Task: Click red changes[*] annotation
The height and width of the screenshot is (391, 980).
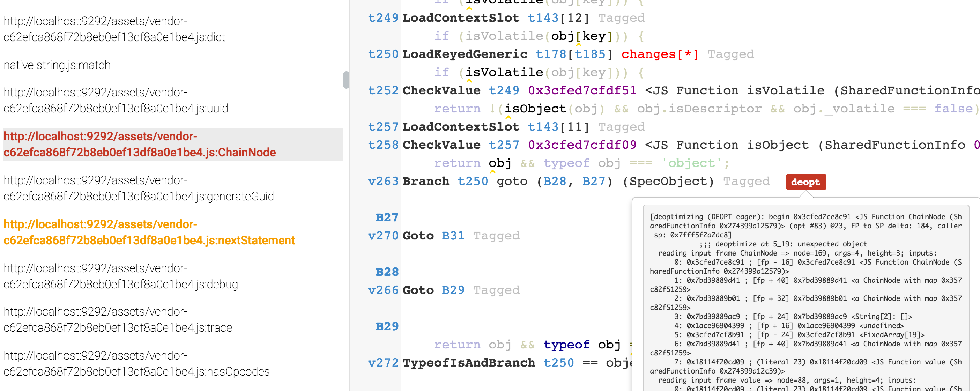Action: click(660, 54)
